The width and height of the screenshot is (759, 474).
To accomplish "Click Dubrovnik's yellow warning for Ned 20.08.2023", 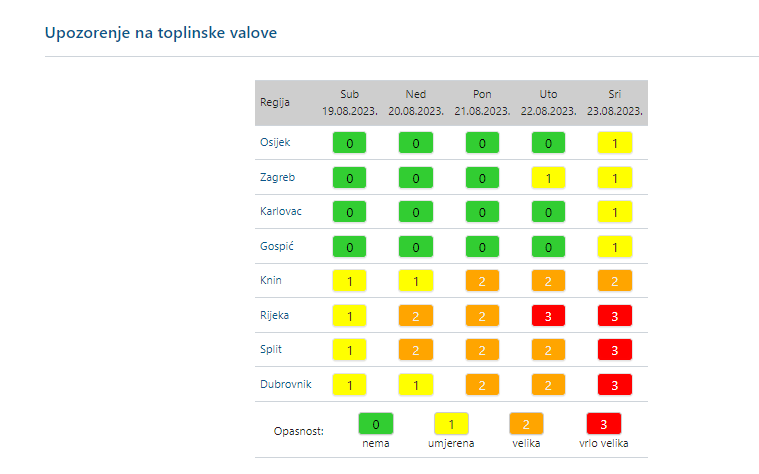I will (416, 385).
